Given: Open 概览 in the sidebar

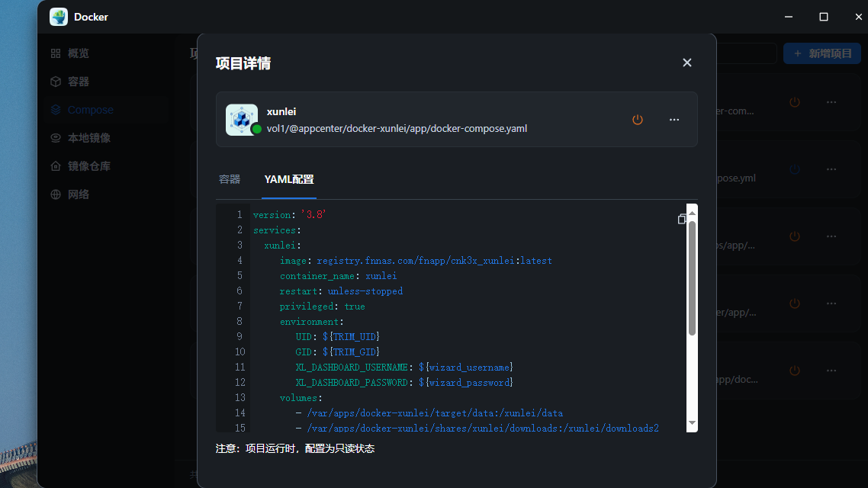Looking at the screenshot, I should pos(78,53).
